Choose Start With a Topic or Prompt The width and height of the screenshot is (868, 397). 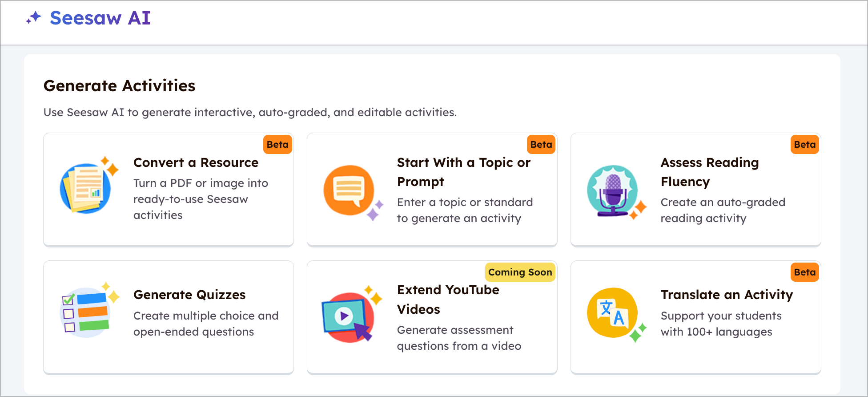(x=463, y=172)
